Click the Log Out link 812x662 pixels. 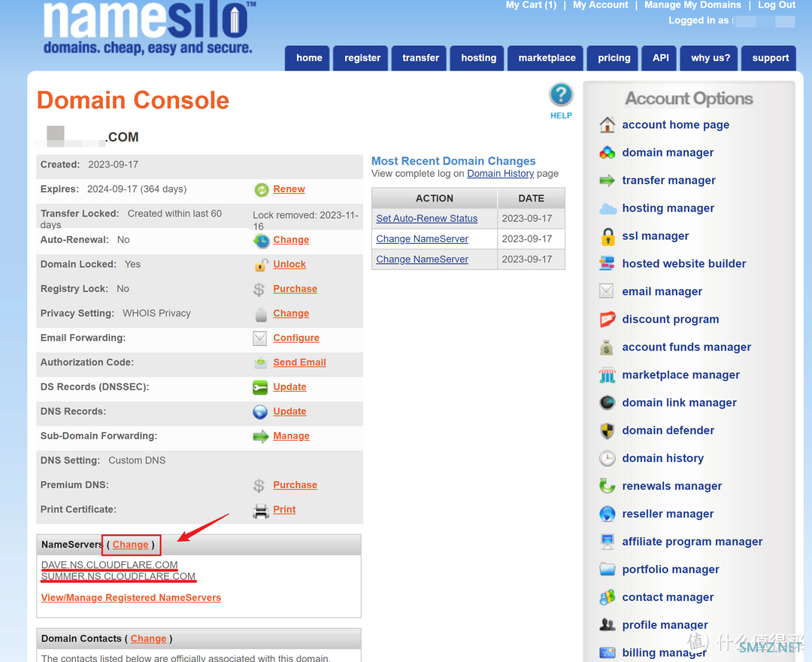[x=776, y=5]
